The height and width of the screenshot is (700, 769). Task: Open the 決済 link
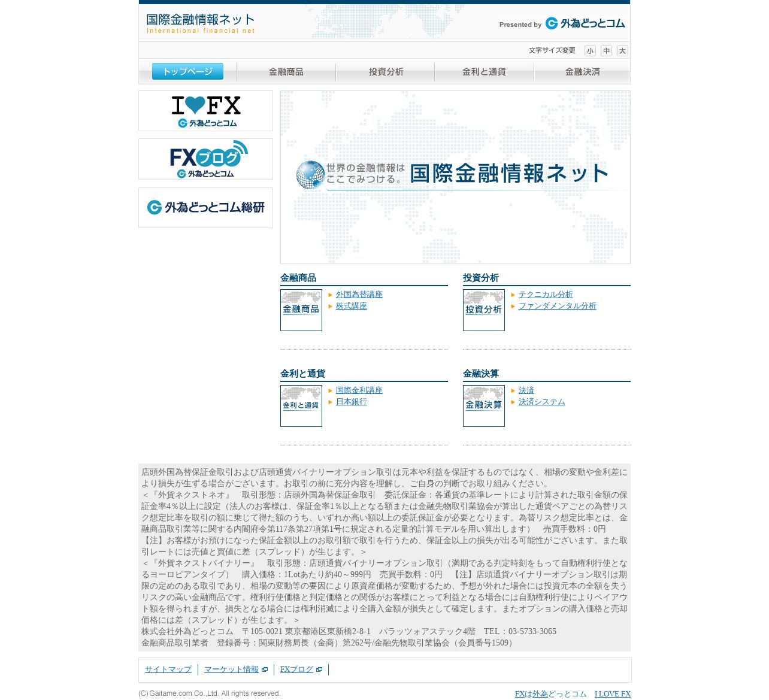[x=526, y=390]
